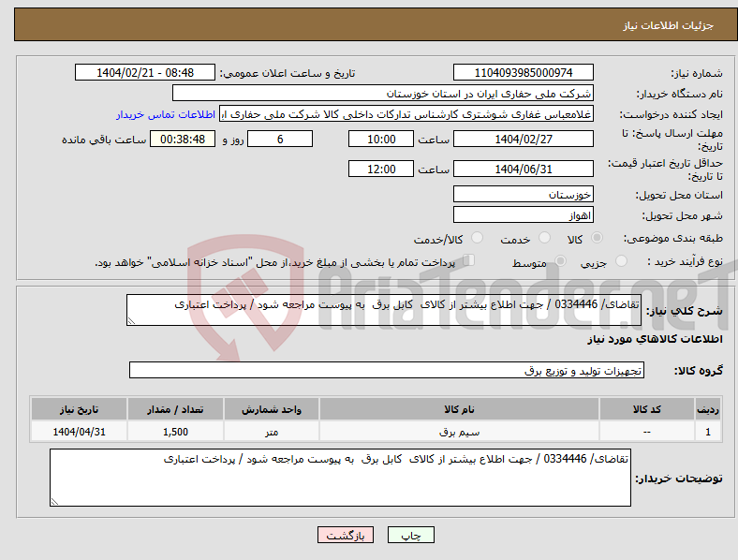This screenshot has width=738, height=560.
Task: Click the need date cell 1404/04/31
Action: 79,432
